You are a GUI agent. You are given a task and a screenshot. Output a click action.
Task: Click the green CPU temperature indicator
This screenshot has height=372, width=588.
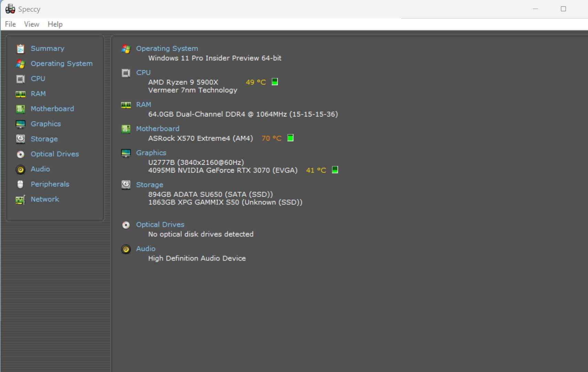tap(275, 82)
